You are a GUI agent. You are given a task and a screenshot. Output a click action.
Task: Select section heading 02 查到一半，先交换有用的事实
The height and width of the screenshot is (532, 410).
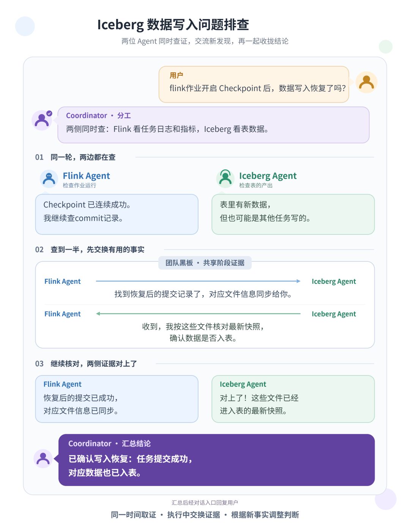click(90, 250)
